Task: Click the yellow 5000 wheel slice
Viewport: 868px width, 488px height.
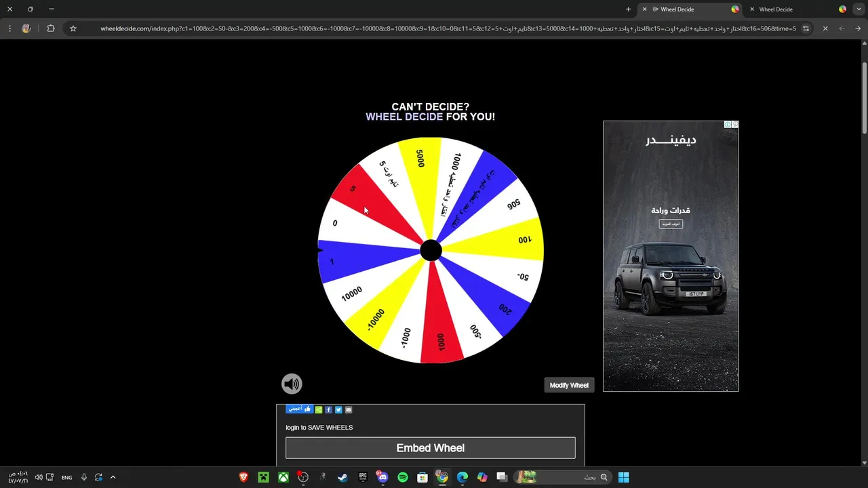Action: point(420,176)
